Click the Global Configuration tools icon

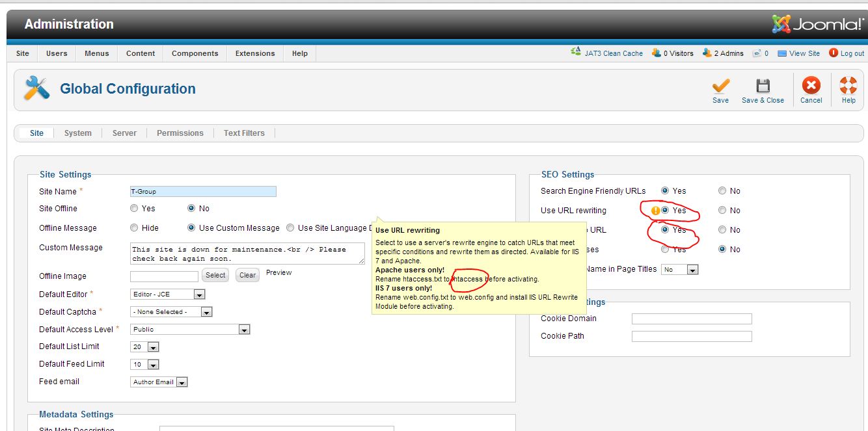(36, 88)
